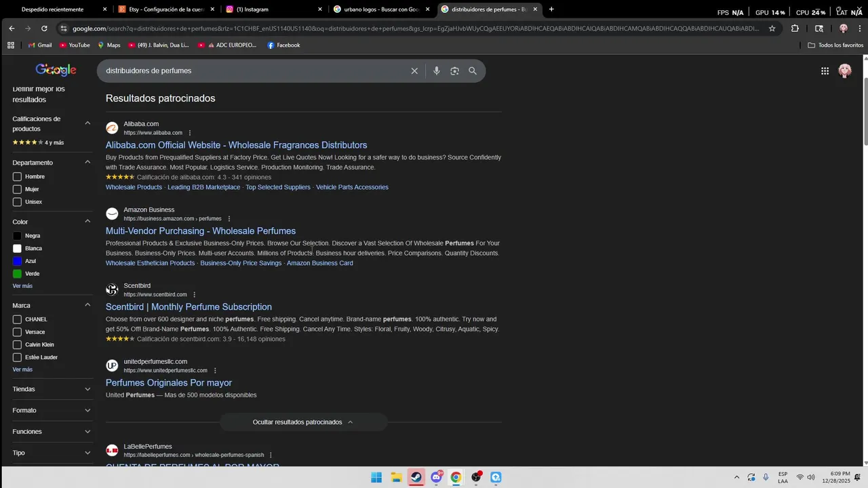
Task: Open a new browser tab
Action: [x=551, y=9]
